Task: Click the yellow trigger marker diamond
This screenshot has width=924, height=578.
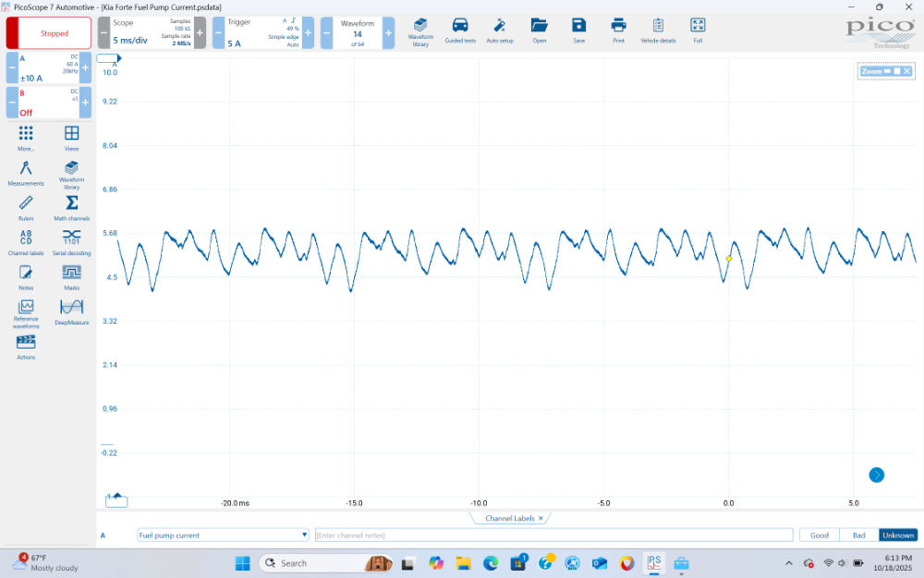Action: click(729, 259)
